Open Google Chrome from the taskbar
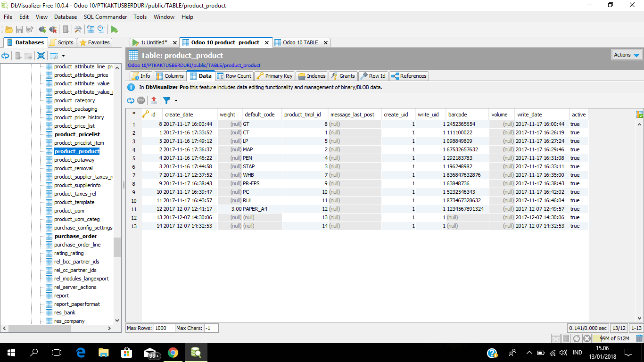 coord(173,352)
